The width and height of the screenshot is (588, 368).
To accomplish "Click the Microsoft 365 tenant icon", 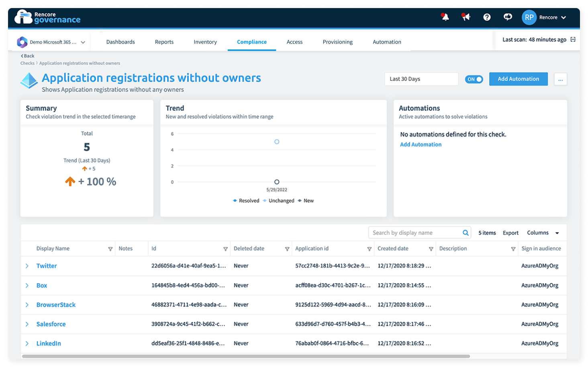I will [22, 42].
